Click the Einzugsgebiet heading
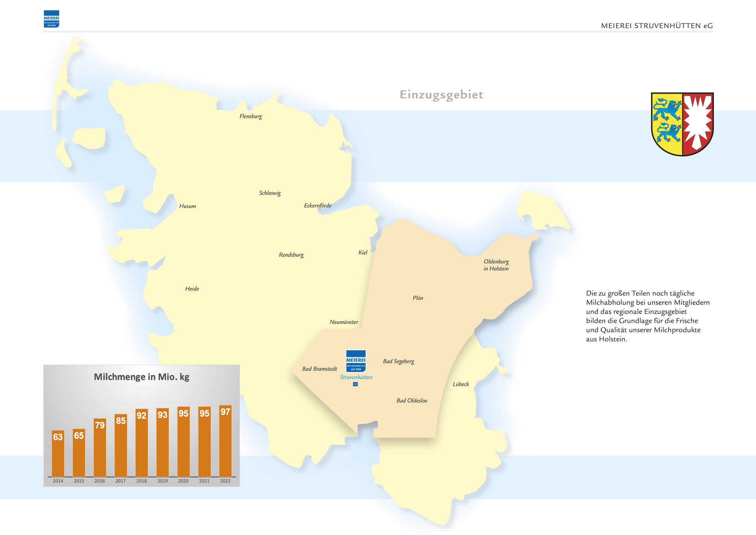Screen dimensions: 756x535 (x=441, y=95)
